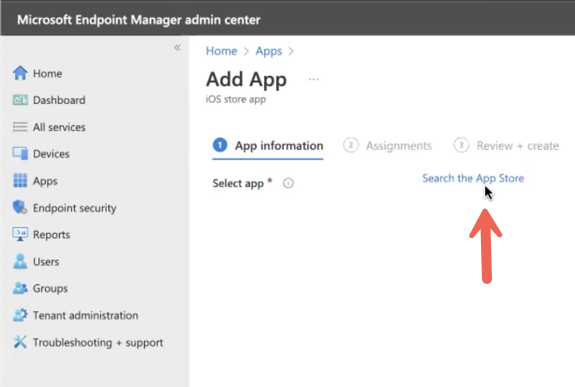Click the Select app field label

238,183
